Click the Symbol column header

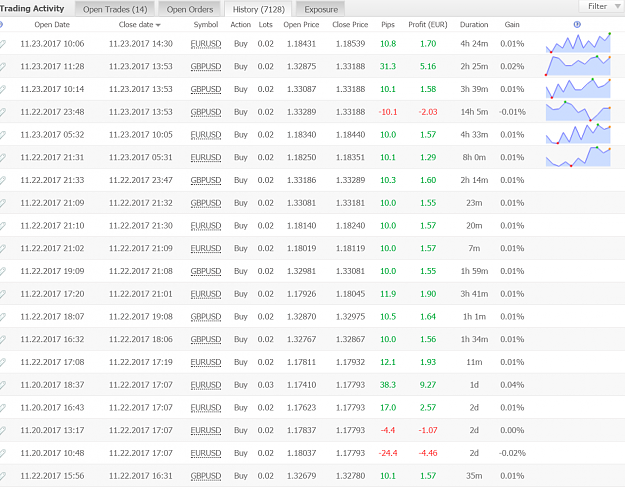[x=206, y=24]
